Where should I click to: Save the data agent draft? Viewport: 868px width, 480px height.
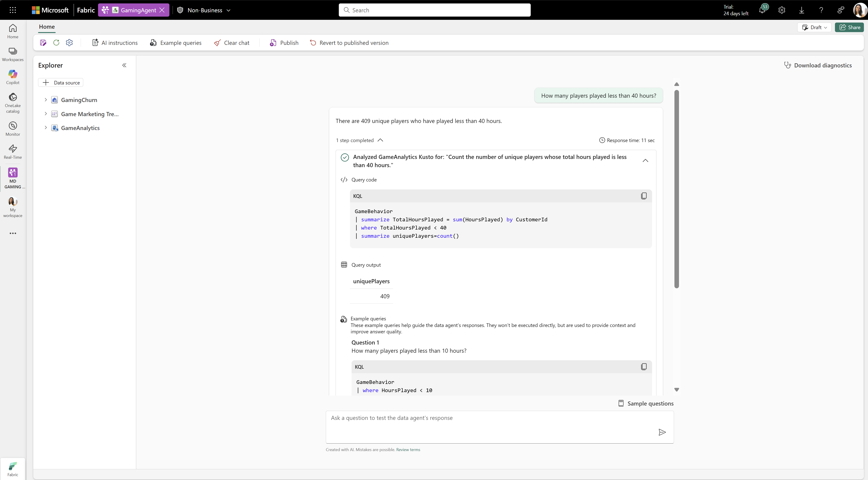(43, 42)
